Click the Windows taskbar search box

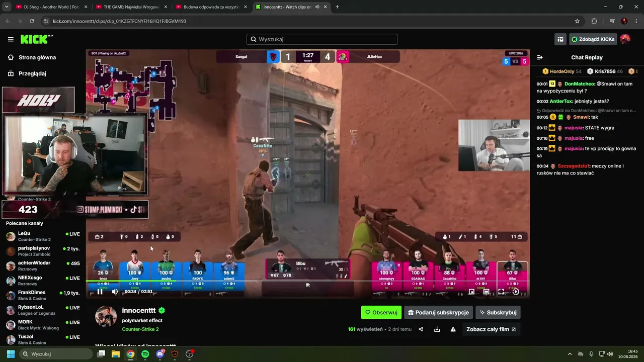pyautogui.click(x=56, y=354)
